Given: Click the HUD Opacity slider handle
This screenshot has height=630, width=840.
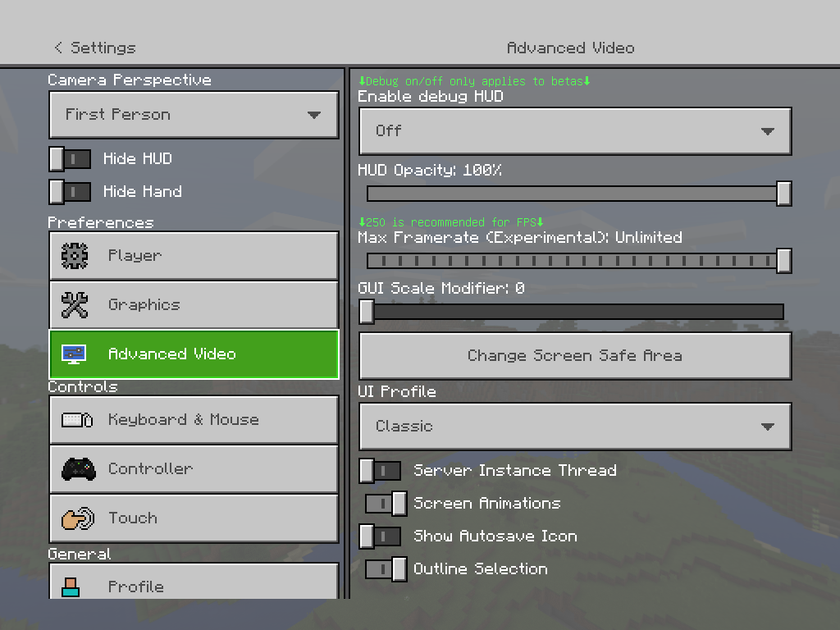Looking at the screenshot, I should (x=783, y=194).
